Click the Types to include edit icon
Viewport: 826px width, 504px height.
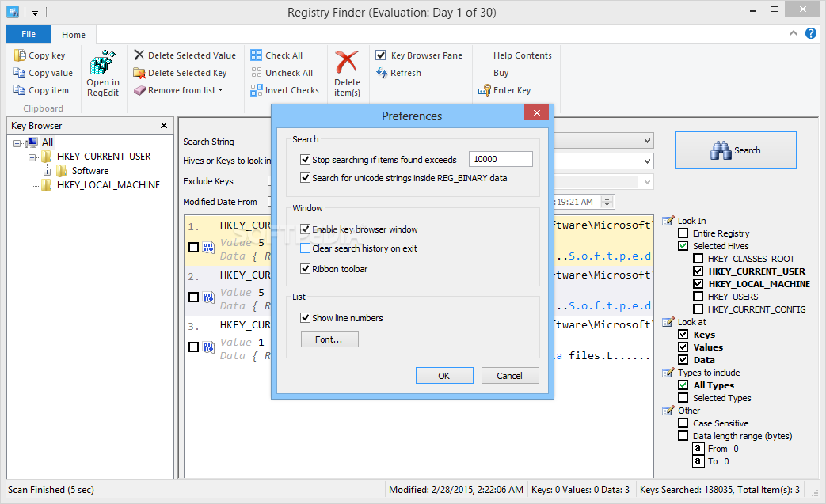tap(668, 372)
